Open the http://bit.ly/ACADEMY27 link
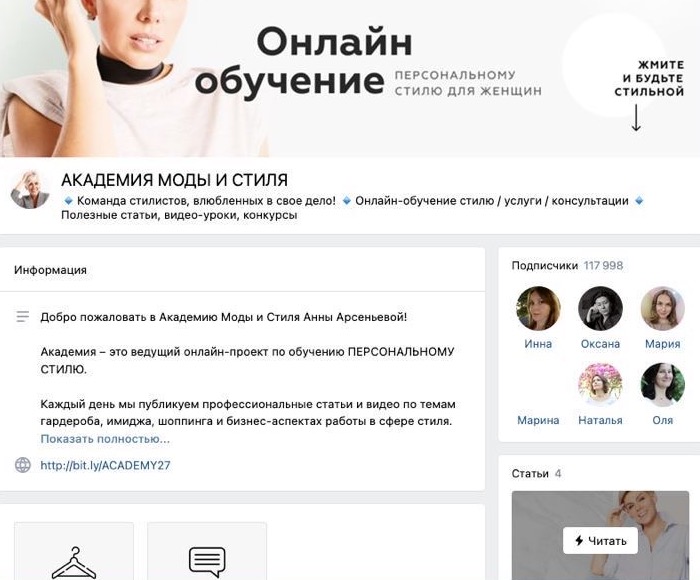The height and width of the screenshot is (580, 700). point(105,465)
